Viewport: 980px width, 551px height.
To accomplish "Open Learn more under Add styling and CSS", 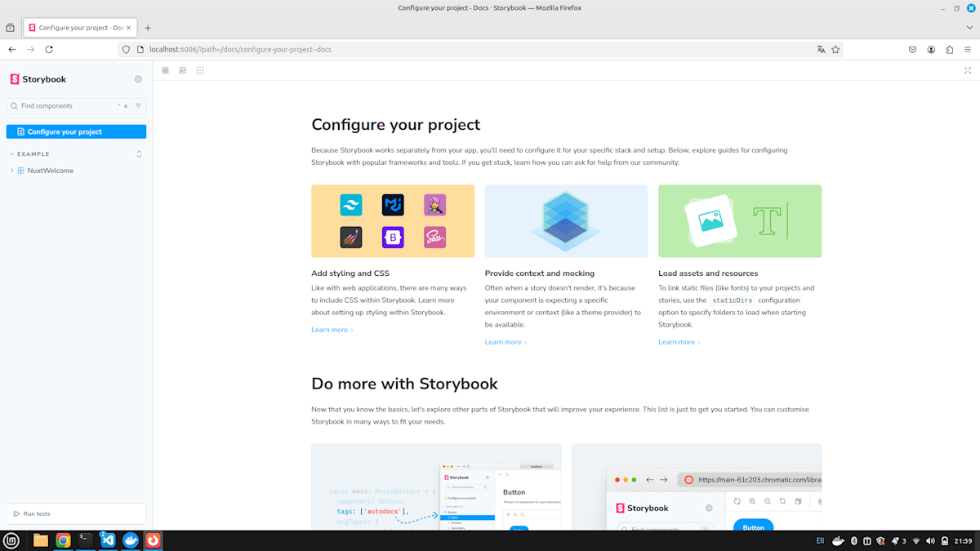I will 332,330.
